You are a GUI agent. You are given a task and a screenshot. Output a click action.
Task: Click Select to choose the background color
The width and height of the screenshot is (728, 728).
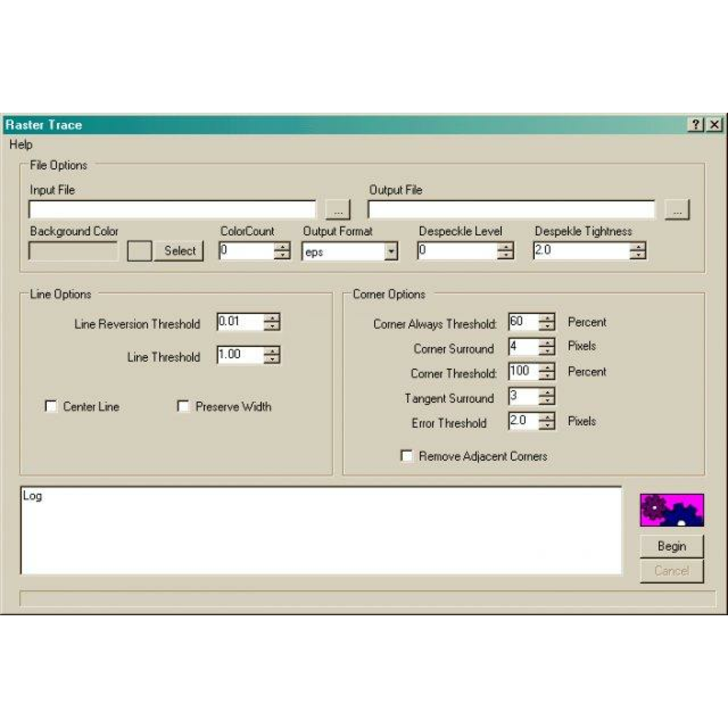pos(179,251)
